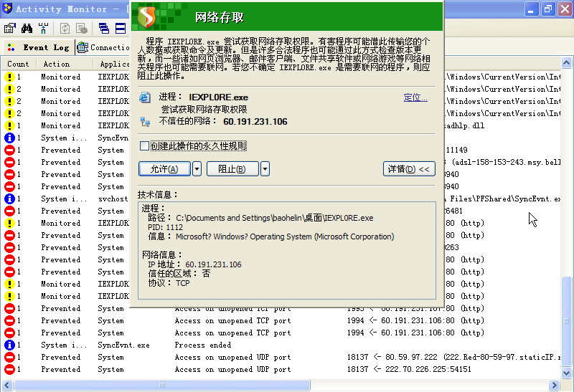Click the vertical scrollbar up arrow
This screenshot has height=392, width=574.
click(x=566, y=63)
